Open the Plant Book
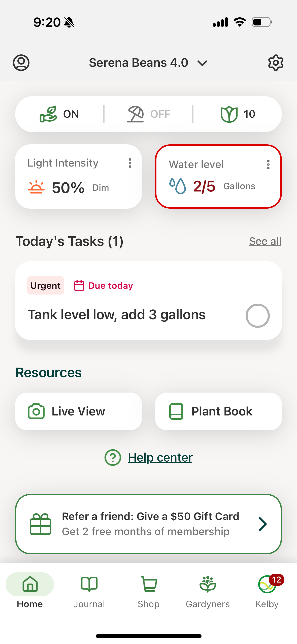This screenshot has width=297, height=644. pos(218,411)
